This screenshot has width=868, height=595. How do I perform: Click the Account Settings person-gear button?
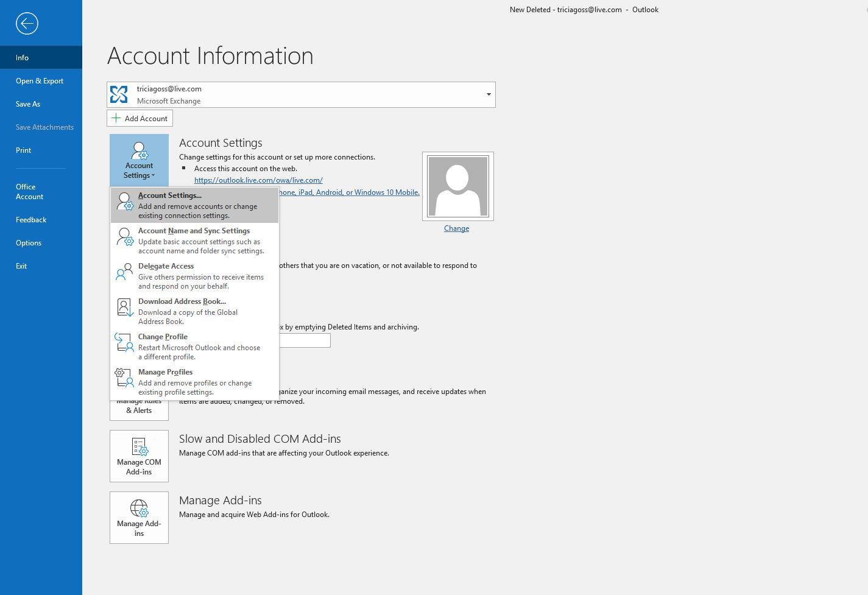coord(139,160)
